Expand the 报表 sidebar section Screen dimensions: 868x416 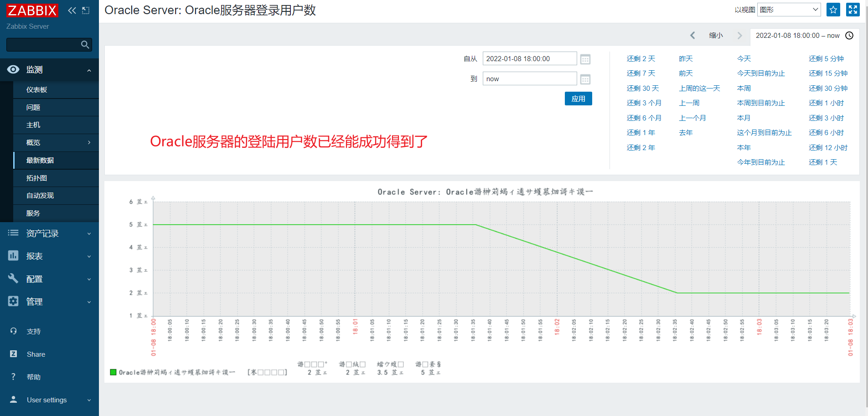[x=34, y=256]
